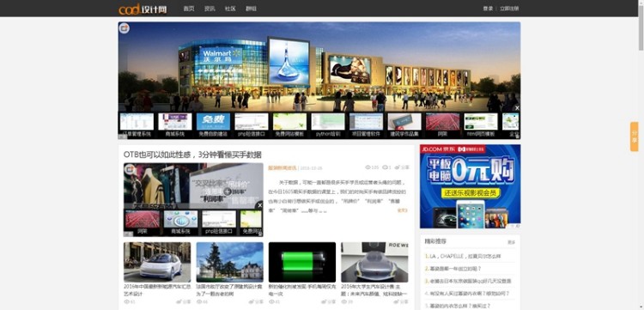Open the OTB也可以如此性感 article title
The image size is (644, 310).
click(x=192, y=155)
